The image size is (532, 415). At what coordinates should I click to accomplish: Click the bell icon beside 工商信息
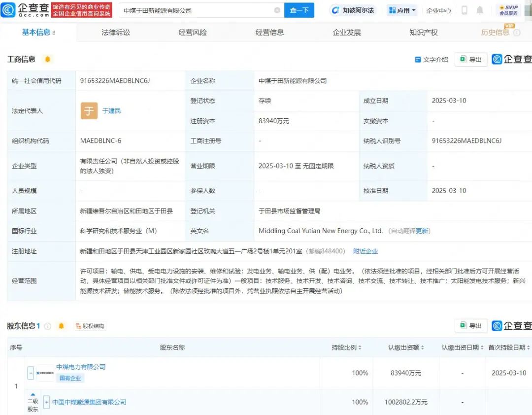(47, 60)
